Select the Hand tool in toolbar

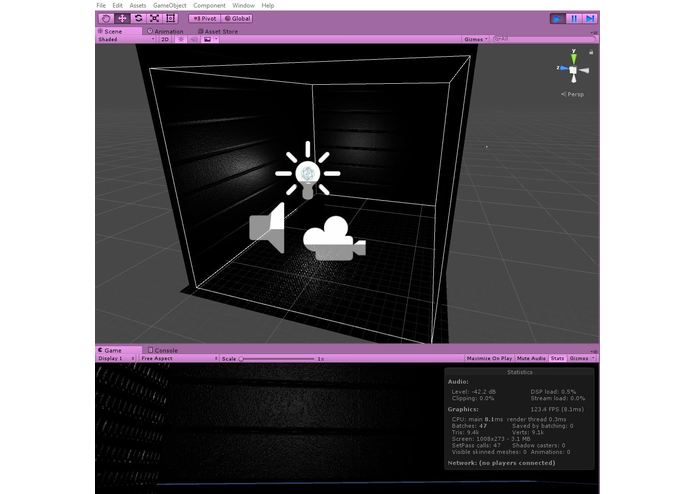[x=105, y=19]
